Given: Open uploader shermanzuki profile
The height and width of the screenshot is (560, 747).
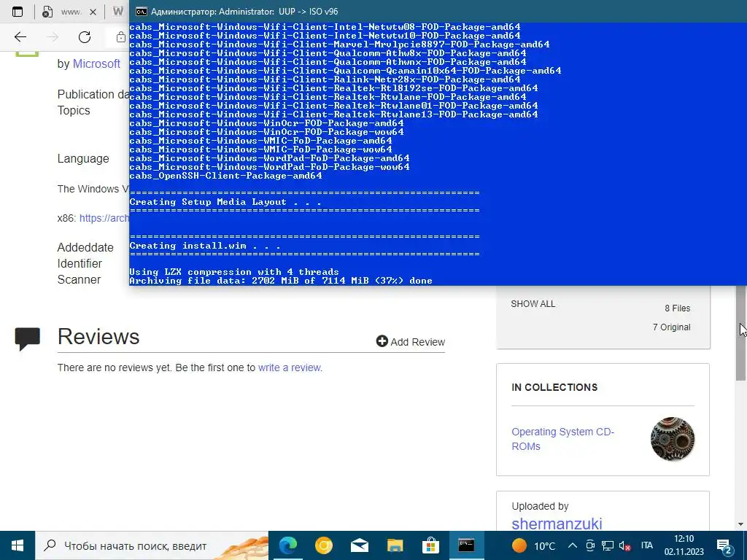Looking at the screenshot, I should tap(557, 524).
